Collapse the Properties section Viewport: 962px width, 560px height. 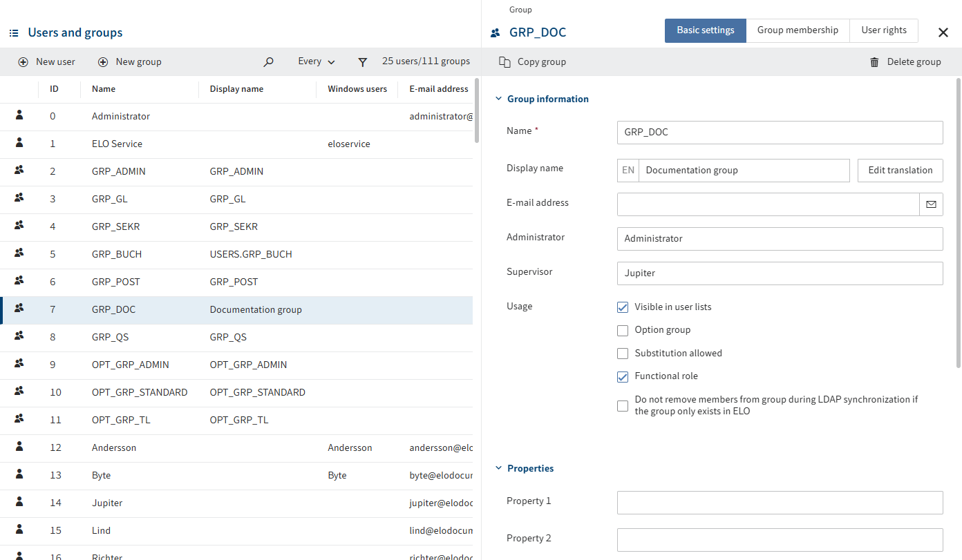click(x=499, y=468)
